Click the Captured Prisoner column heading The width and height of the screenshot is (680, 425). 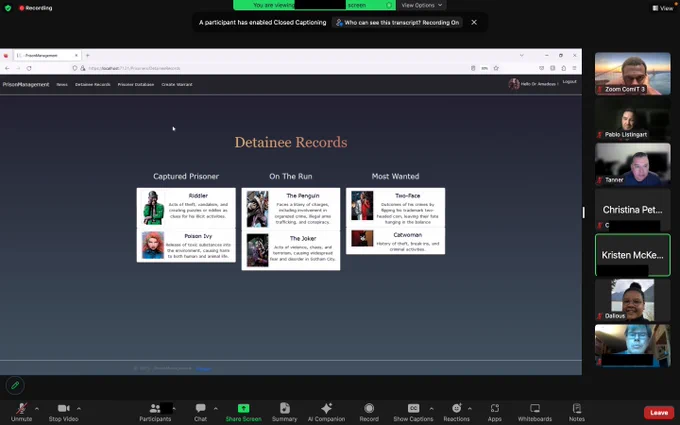[186, 176]
